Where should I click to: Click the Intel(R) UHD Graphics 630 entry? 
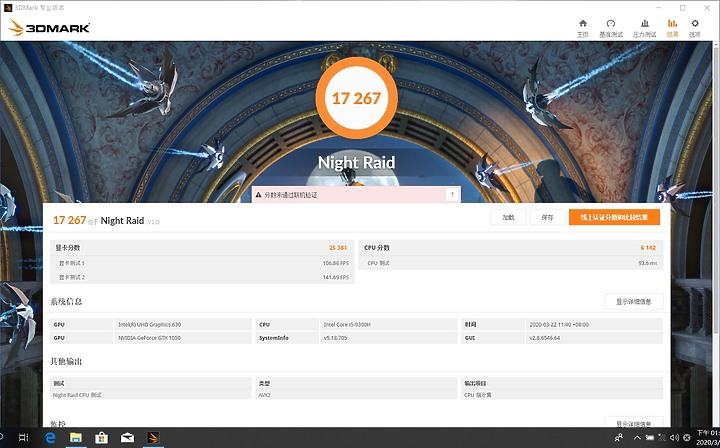(x=150, y=325)
